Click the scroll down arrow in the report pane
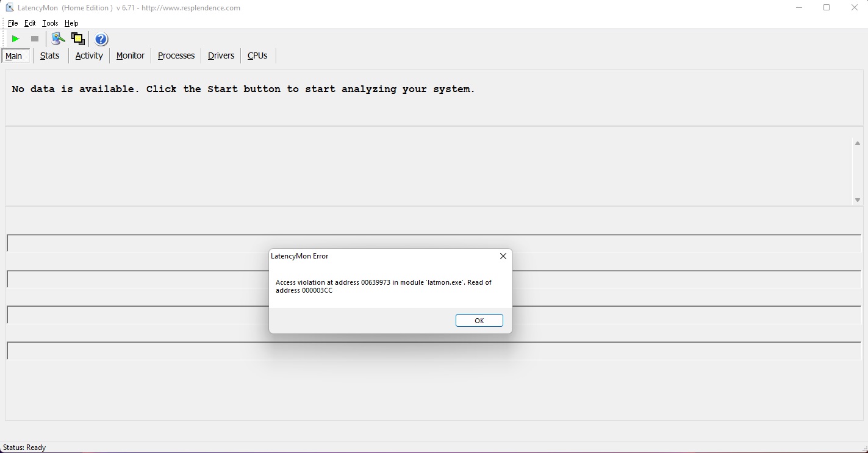868x453 pixels. (x=858, y=200)
